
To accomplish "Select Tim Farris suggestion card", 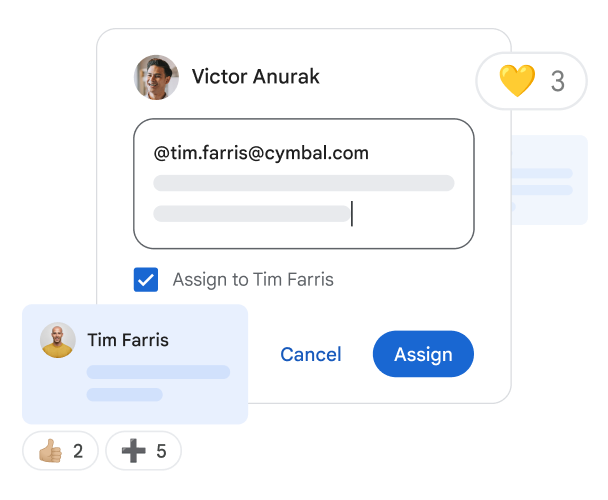I will pos(135,364).
